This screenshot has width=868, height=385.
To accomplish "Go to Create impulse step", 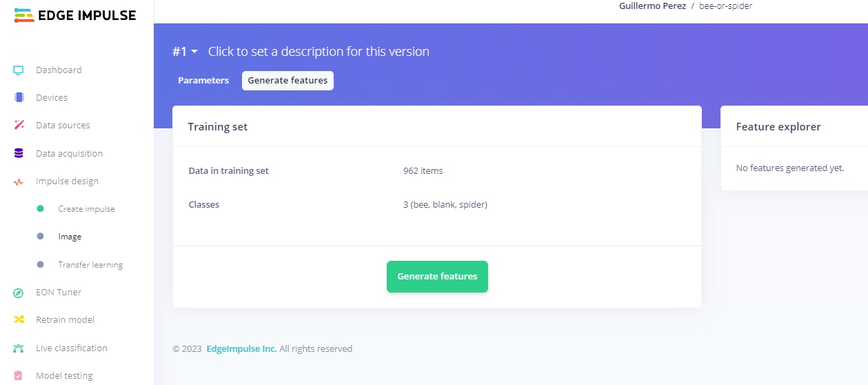I will [86, 209].
